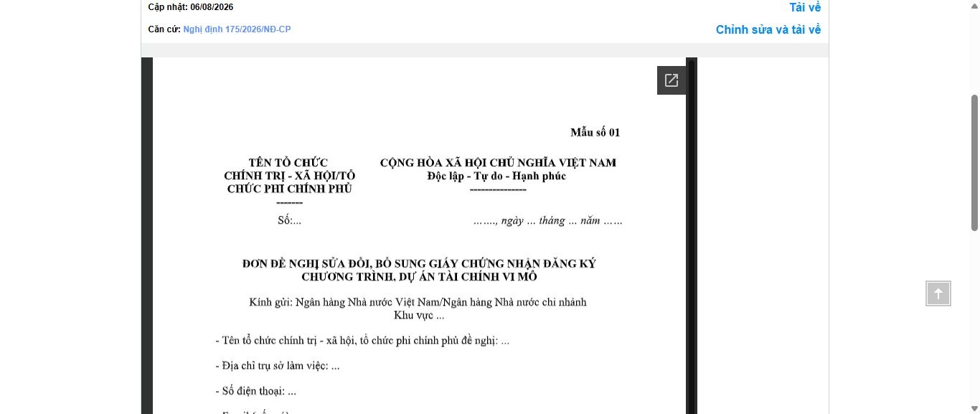This screenshot has width=980, height=414.
Task: Click the back-to-top arrow button
Action: [938, 293]
